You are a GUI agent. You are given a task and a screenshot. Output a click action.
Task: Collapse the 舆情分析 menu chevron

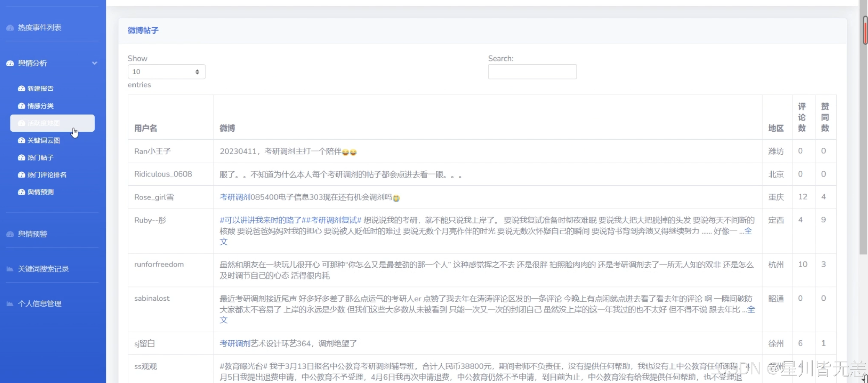[94, 63]
